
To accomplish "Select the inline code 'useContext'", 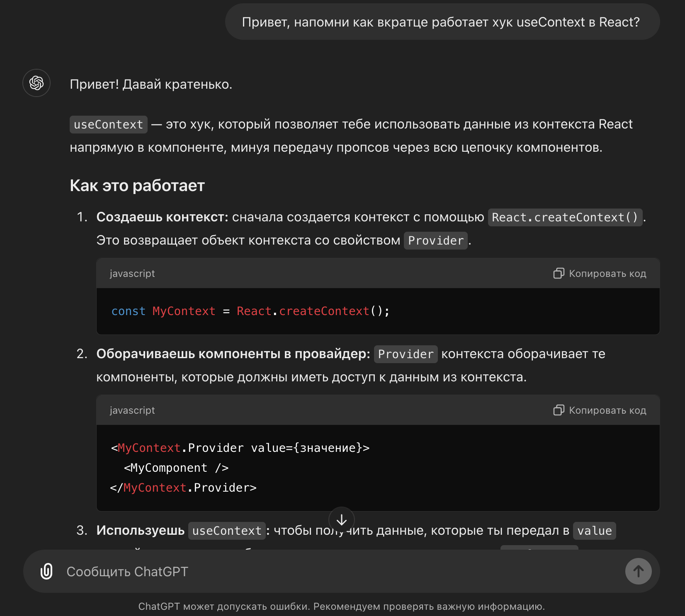I will tap(108, 124).
